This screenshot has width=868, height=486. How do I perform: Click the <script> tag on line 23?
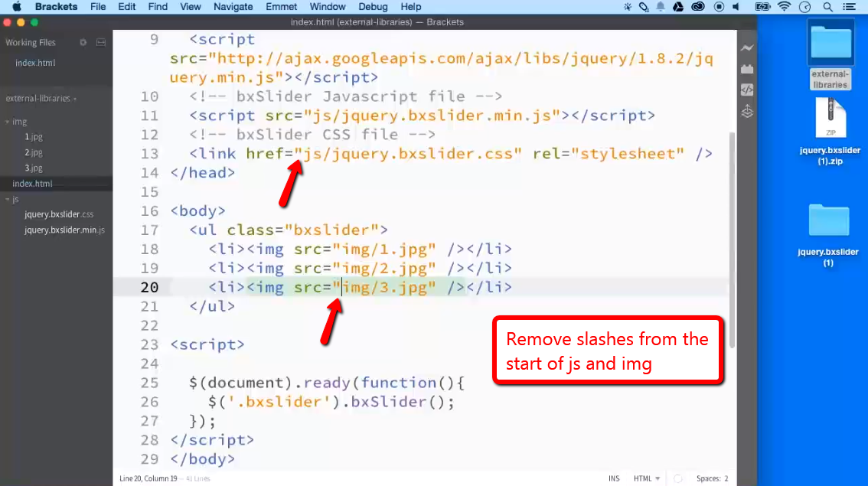point(207,345)
